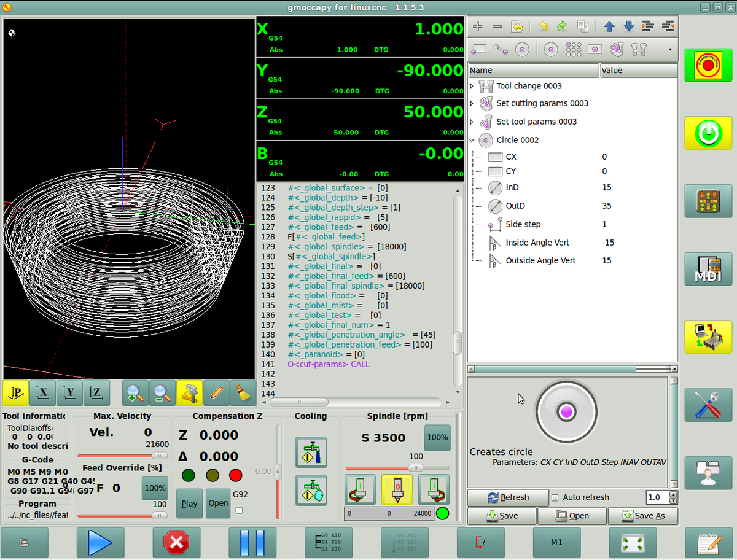Click the Save As button

pos(642,516)
